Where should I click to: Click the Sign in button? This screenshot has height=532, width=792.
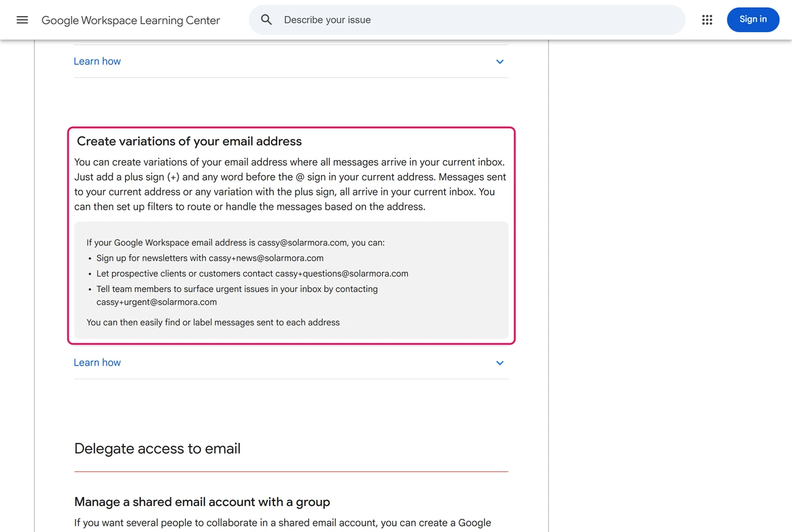[753, 20]
